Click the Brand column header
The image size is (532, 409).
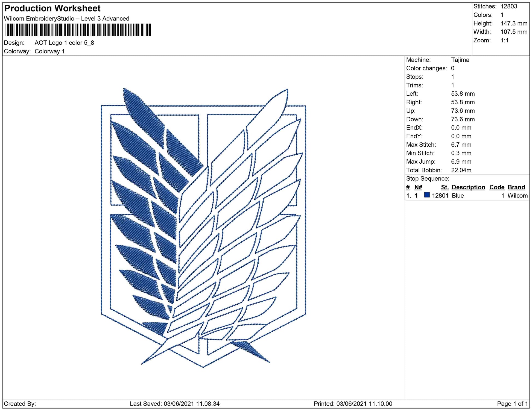point(516,187)
